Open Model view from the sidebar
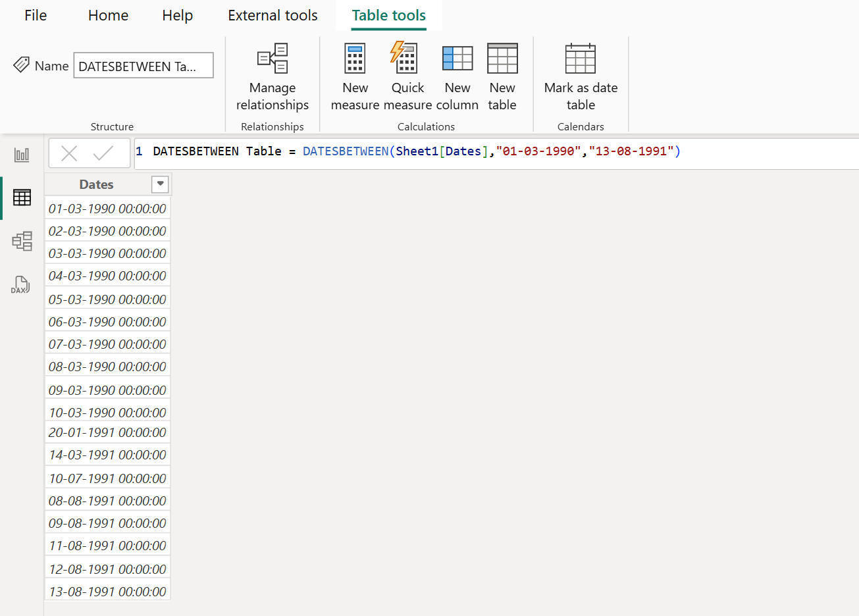The height and width of the screenshot is (616, 859). 22,242
